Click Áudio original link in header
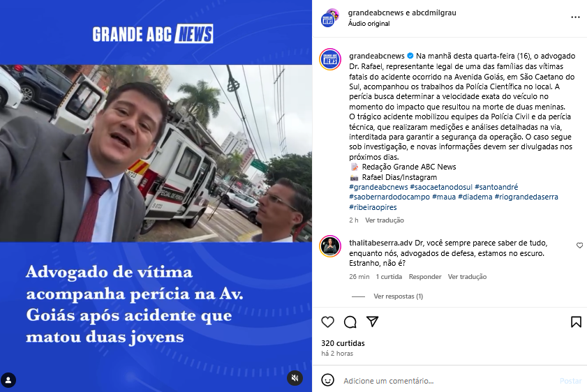587x392 pixels. tap(369, 24)
